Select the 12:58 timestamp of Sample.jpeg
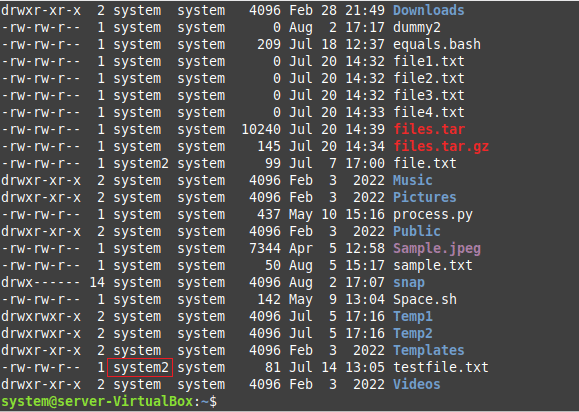The height and width of the screenshot is (412, 579). 365,248
